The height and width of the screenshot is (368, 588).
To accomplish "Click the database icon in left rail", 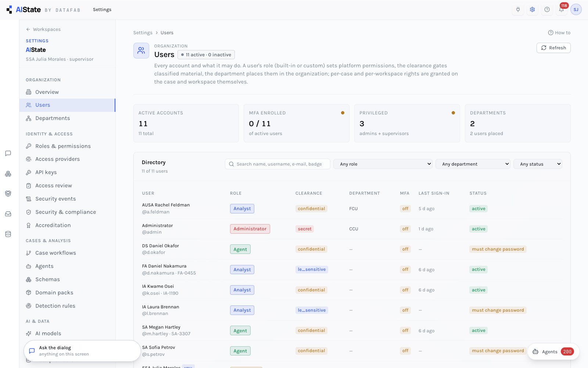I will pos(8,234).
